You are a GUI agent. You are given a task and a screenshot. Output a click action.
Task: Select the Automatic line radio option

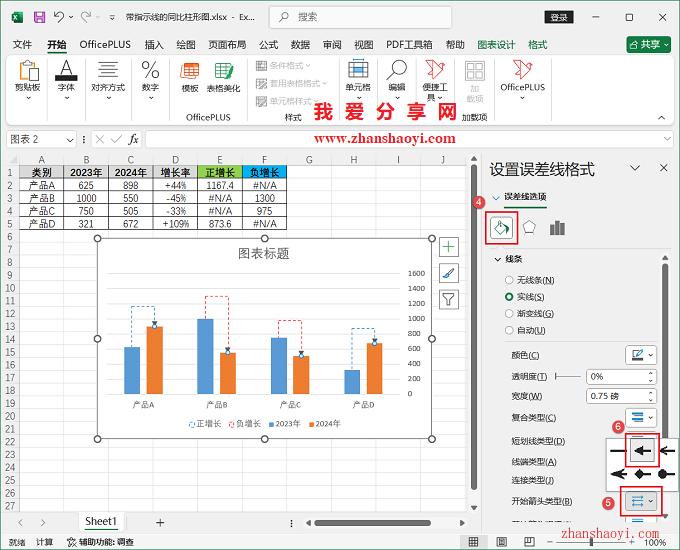click(x=511, y=330)
